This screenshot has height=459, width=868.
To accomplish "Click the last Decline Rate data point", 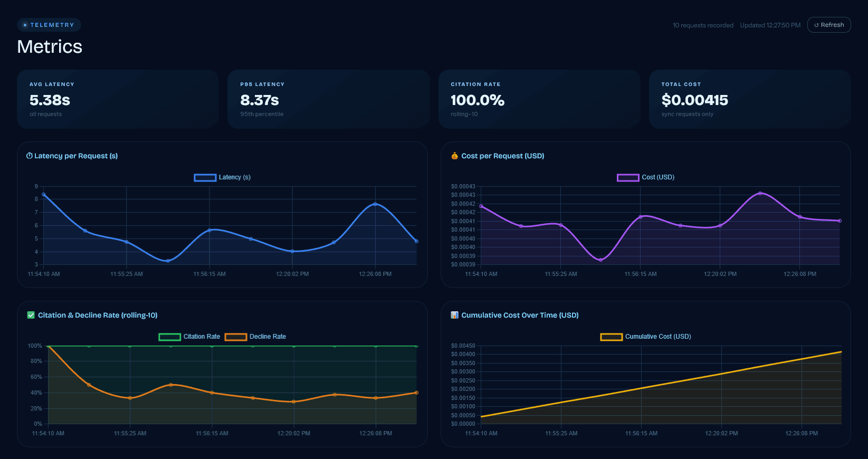I will pos(416,393).
